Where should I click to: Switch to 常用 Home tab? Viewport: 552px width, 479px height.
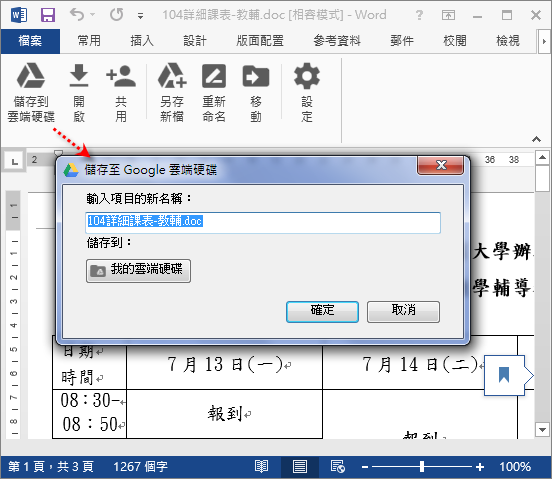pos(89,41)
